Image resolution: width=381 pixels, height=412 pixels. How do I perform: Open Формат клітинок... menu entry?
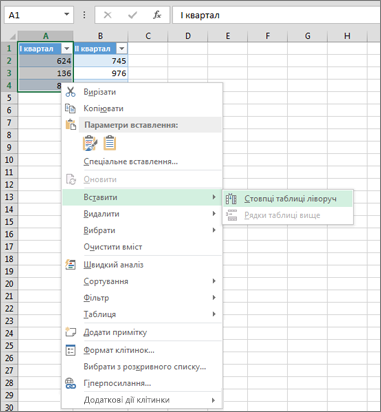pos(142,350)
